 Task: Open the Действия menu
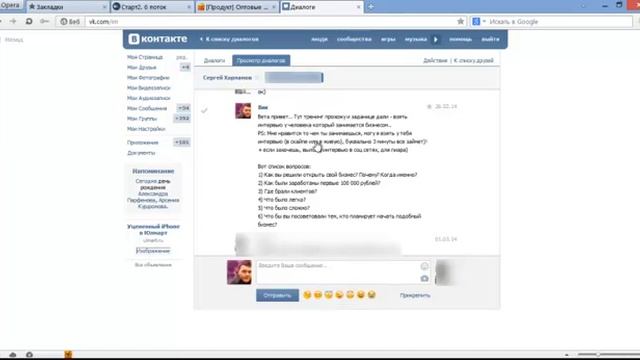(x=435, y=60)
